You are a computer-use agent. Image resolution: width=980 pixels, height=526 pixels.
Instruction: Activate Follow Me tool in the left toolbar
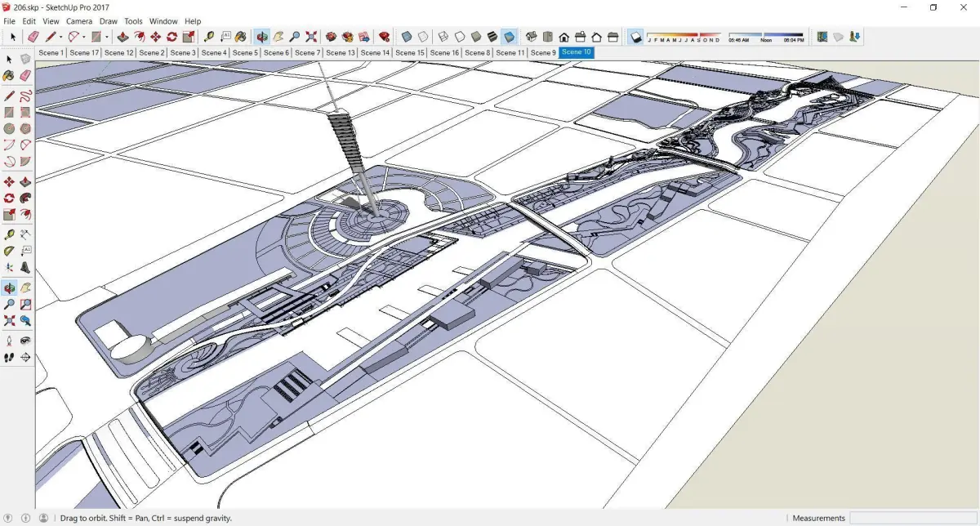coord(25,198)
